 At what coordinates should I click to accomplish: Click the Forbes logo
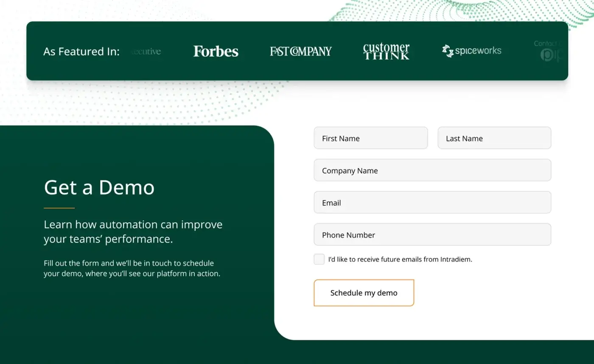tap(216, 51)
